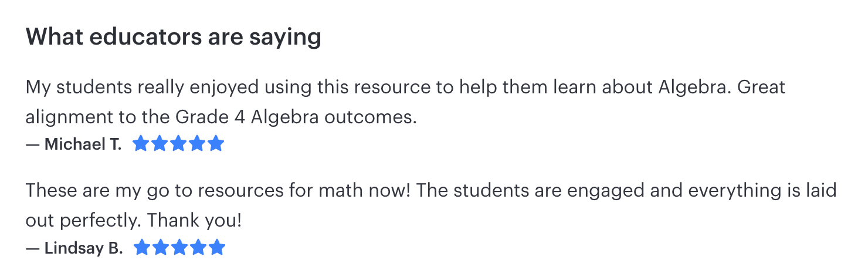
Task: Click the reviewer name Lindsay B.
Action: (83, 248)
